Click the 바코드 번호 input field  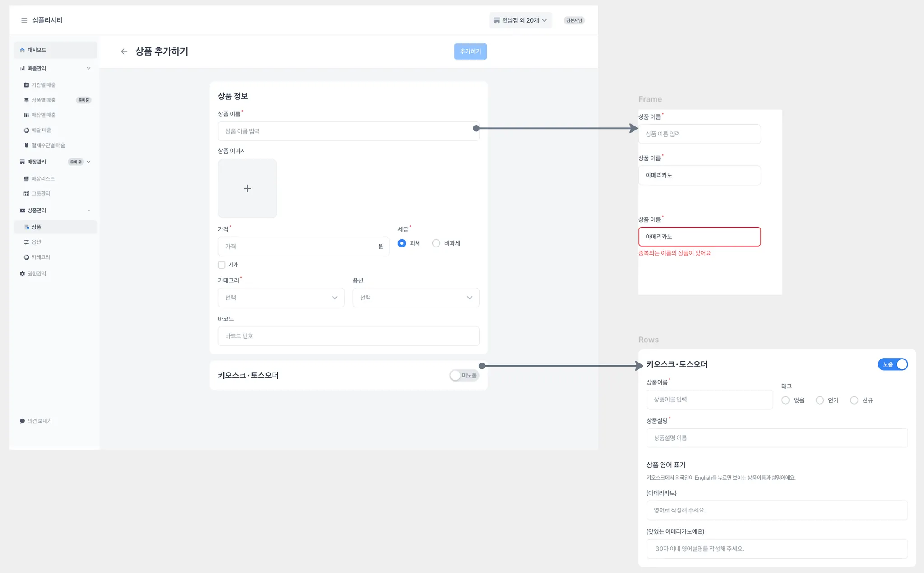point(348,336)
